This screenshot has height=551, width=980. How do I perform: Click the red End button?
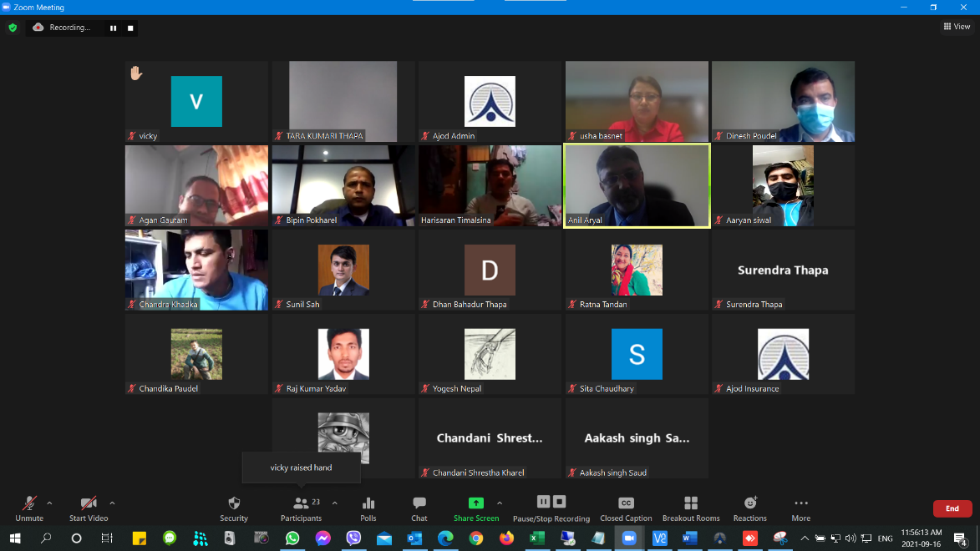952,508
